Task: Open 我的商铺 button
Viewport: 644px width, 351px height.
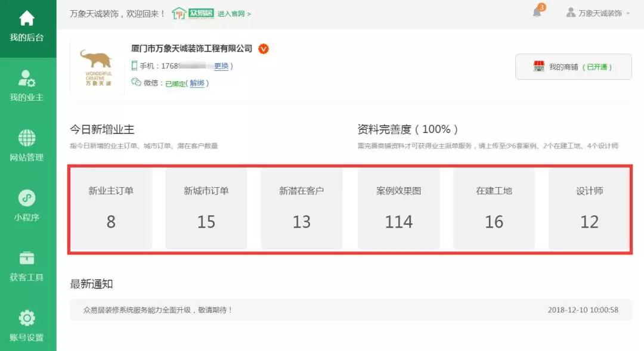Action: pos(573,67)
